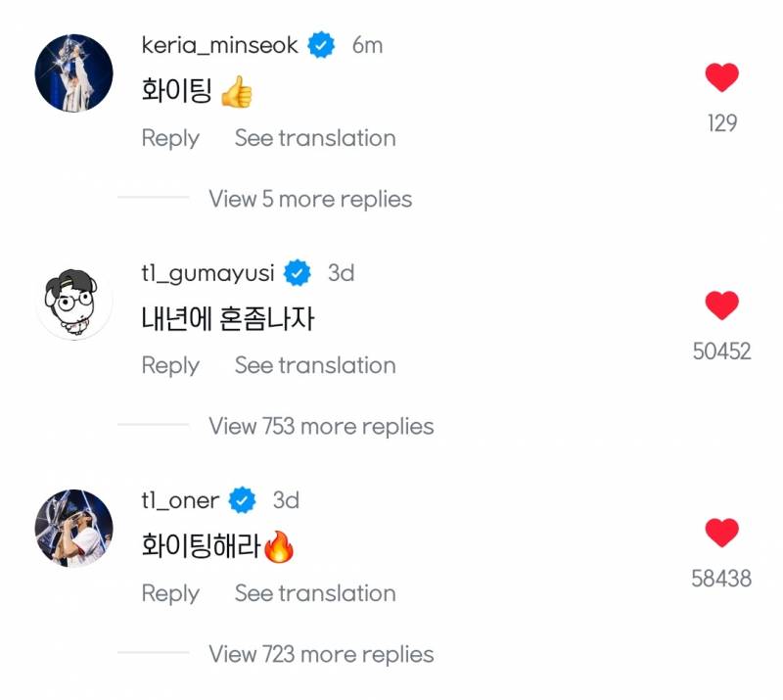Open keria_minseok's username
The height and width of the screenshot is (700, 783).
coord(220,43)
